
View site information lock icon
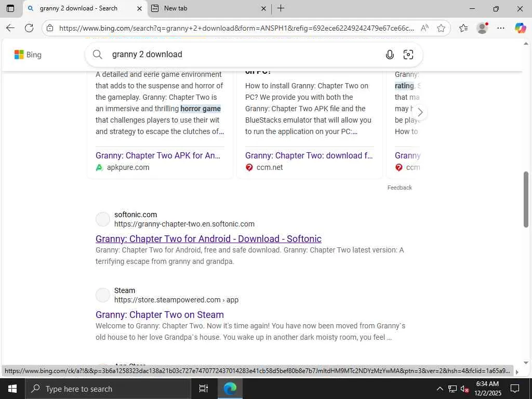[50, 28]
